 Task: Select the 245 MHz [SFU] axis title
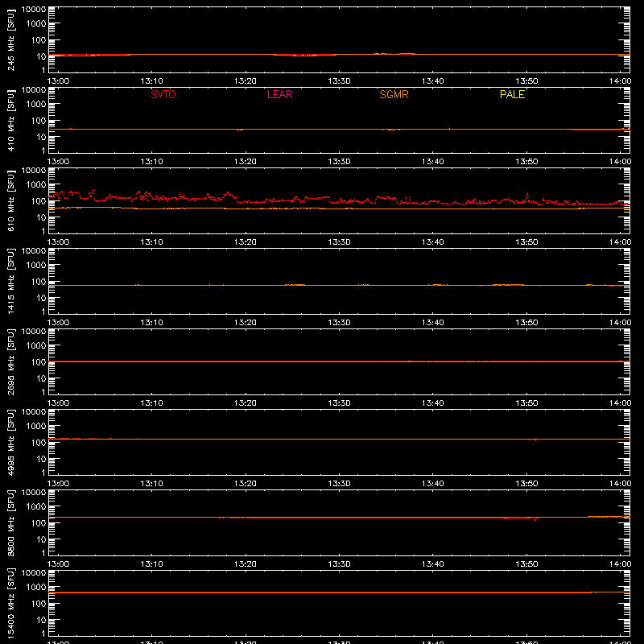point(11,39)
